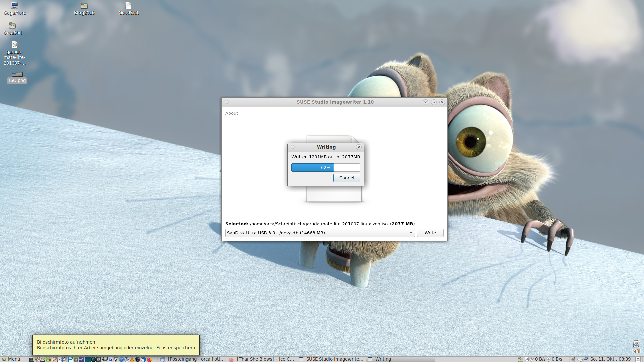Screen dimensions: 644x362
Task: Open the clock showing So, 11. Okt., 08:39
Action: pyautogui.click(x=610, y=359)
